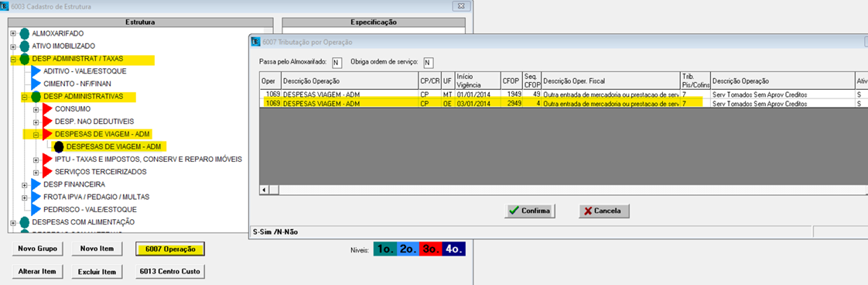Click the UF column header
The image size is (868, 285).
(447, 81)
